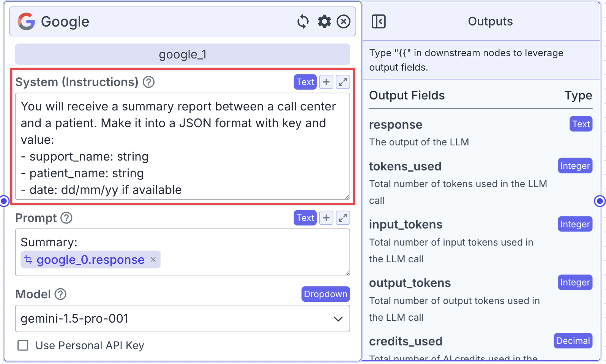Image resolution: width=606 pixels, height=364 pixels.
Task: Click Text badge next to response
Action: 581,124
